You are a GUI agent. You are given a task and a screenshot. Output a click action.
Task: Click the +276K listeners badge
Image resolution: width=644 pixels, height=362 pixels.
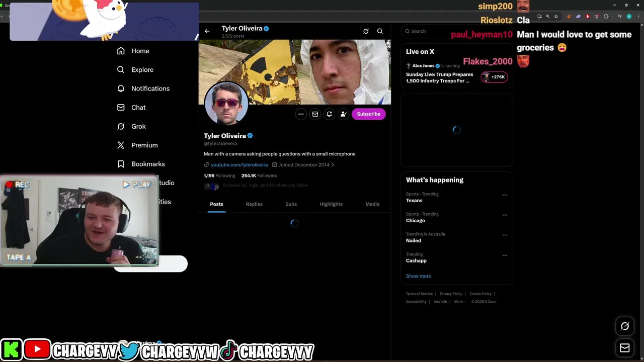click(494, 77)
